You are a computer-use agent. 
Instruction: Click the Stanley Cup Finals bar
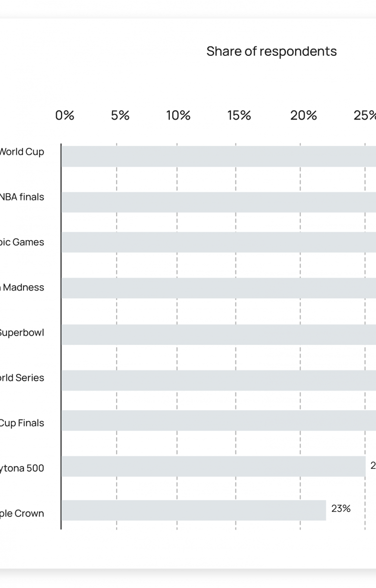click(x=218, y=420)
